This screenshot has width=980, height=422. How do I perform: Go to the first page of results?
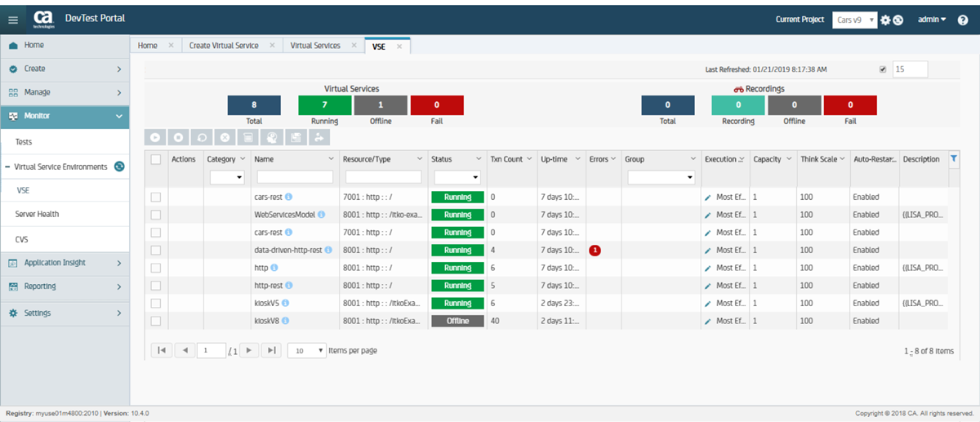pyautogui.click(x=161, y=350)
